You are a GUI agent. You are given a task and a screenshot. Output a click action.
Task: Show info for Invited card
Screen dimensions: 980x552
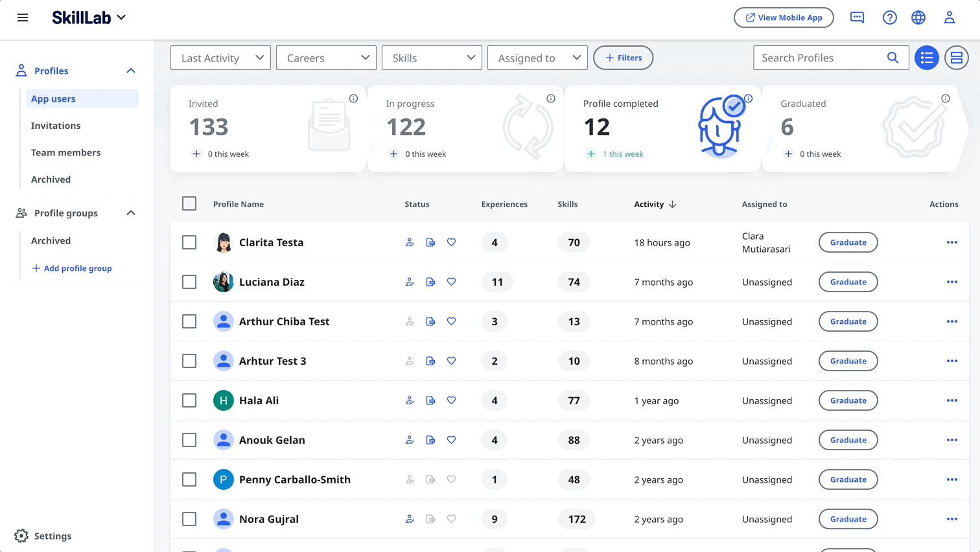pyautogui.click(x=353, y=98)
